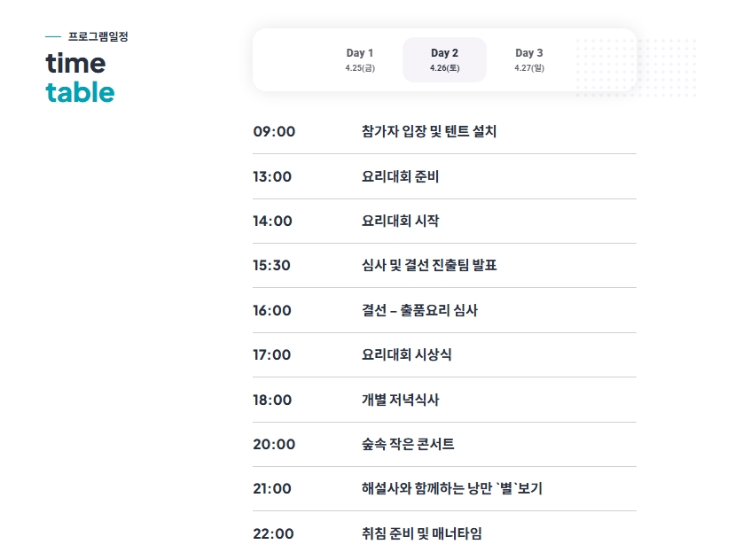Click the 'time table' heading text

tap(80, 78)
